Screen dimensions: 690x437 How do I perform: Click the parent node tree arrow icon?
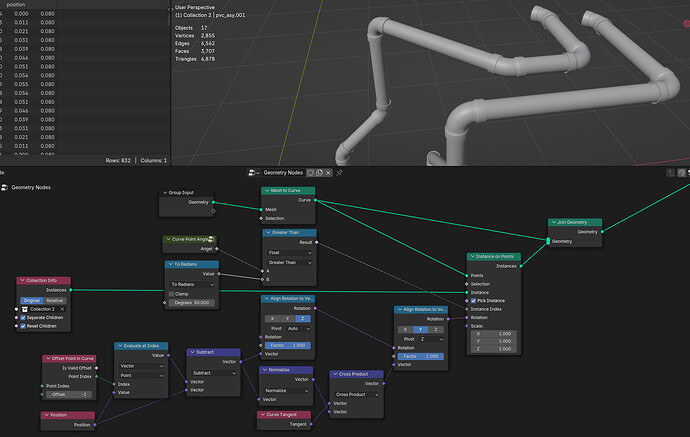[670, 173]
